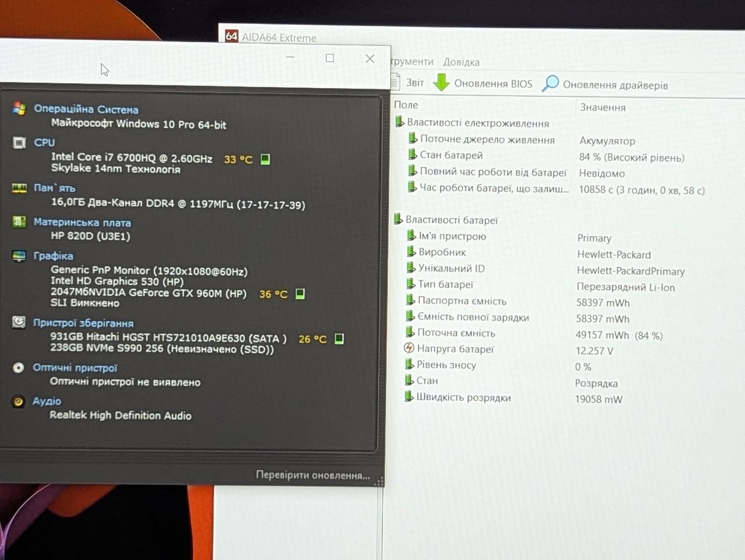Open the Пристрої зберігання section heading
The image size is (745, 560).
pos(83,323)
